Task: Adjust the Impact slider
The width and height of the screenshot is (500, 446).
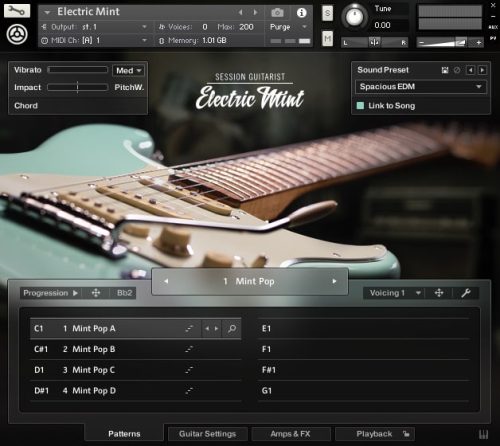Action: point(77,87)
